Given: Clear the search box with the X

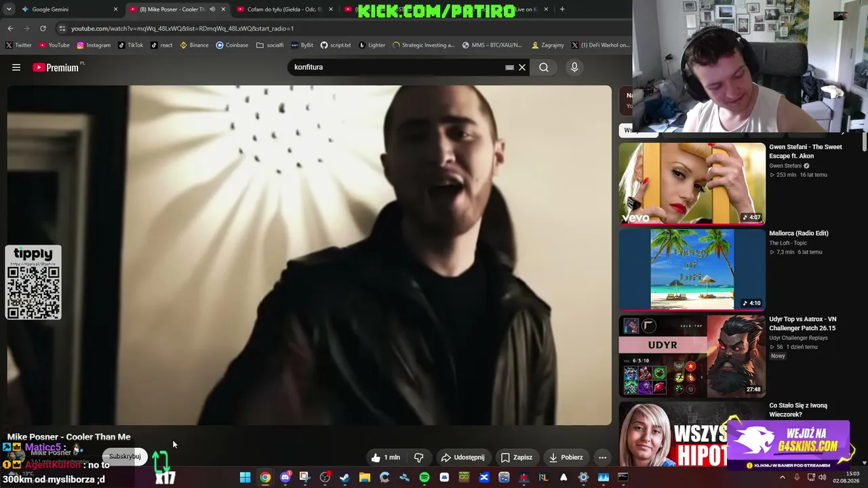Looking at the screenshot, I should (522, 67).
